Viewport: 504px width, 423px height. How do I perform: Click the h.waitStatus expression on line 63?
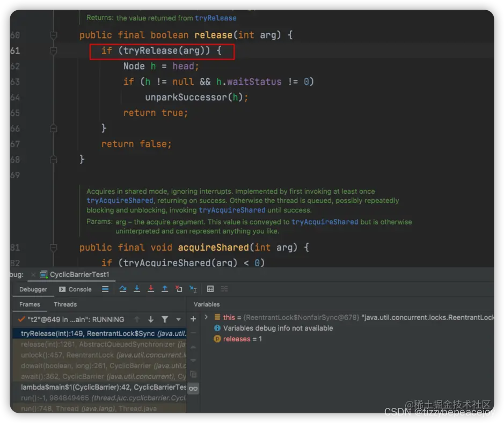pyautogui.click(x=249, y=82)
